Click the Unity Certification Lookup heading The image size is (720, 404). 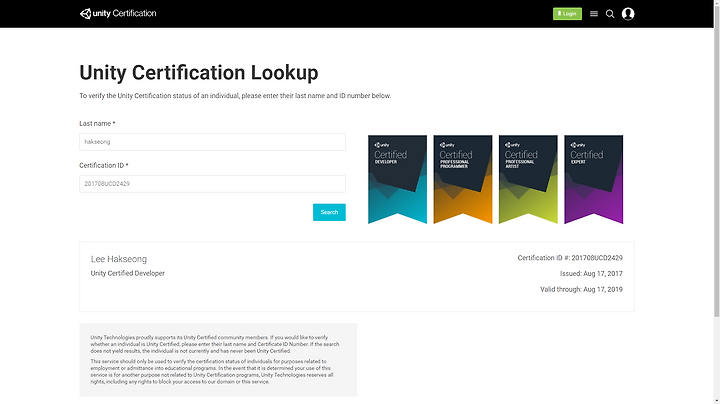click(199, 73)
